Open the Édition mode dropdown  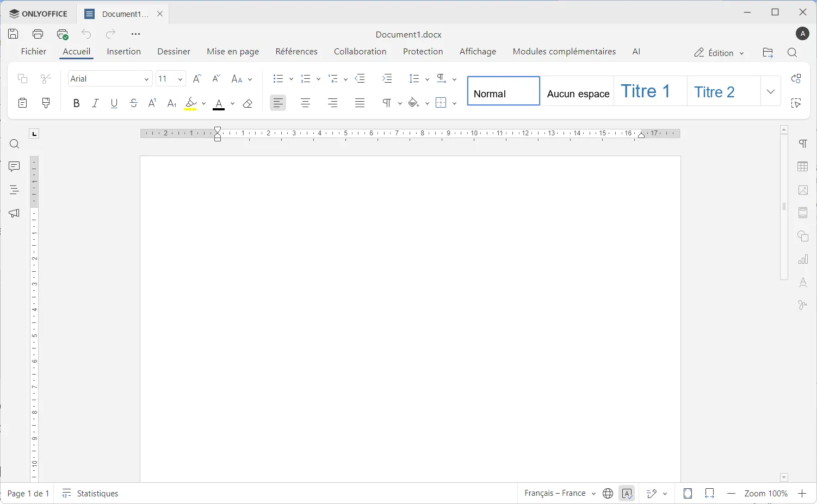click(x=719, y=53)
